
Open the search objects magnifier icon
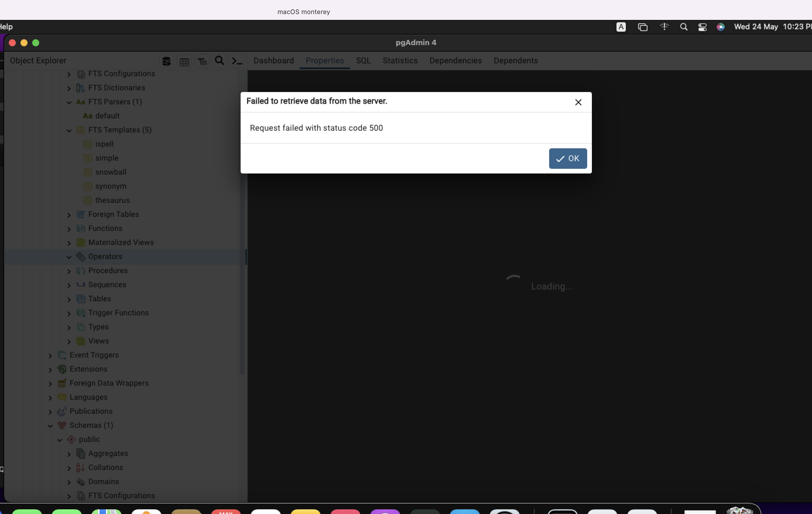pos(219,61)
